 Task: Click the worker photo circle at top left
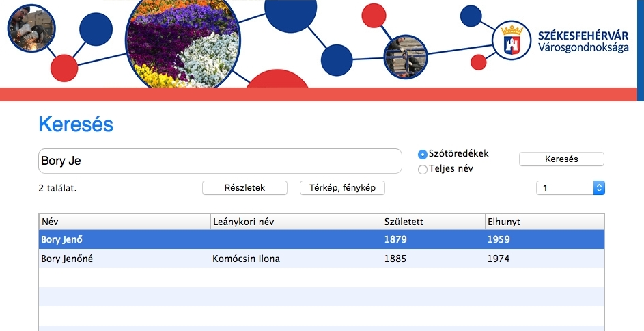[x=31, y=29]
